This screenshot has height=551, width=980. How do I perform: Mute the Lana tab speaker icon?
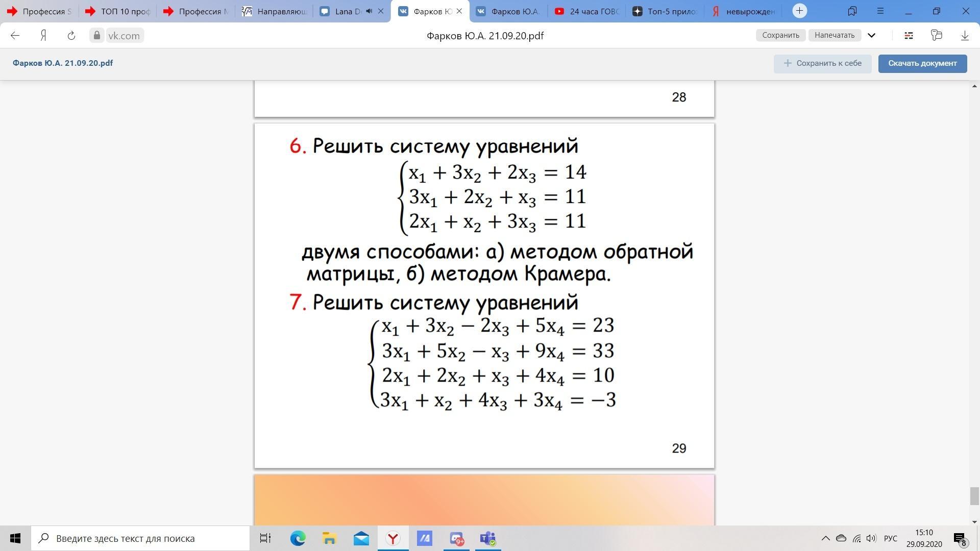pos(369,11)
